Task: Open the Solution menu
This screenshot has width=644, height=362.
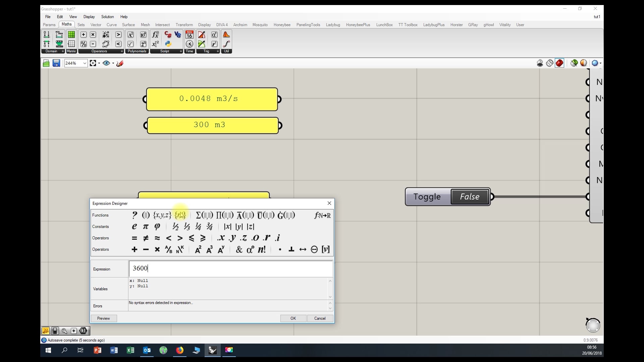Action: point(107,17)
